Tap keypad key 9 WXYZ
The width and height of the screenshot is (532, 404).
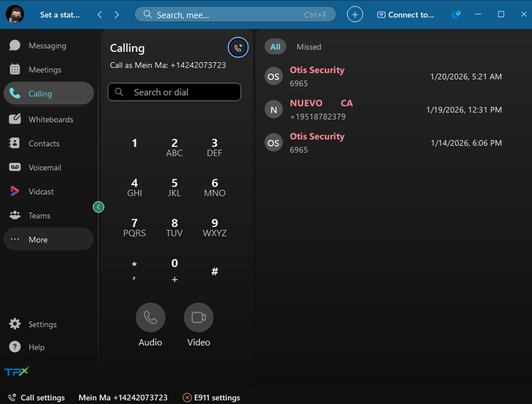click(214, 227)
